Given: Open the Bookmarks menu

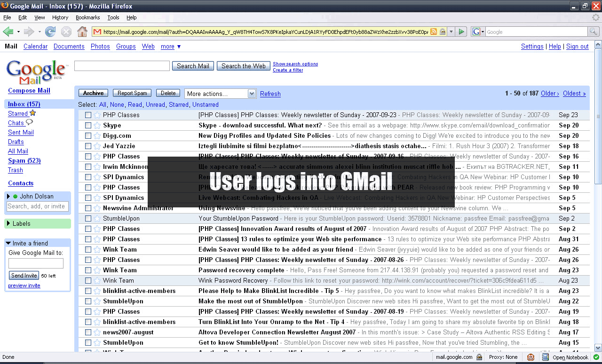Looking at the screenshot, I should click(x=88, y=17).
